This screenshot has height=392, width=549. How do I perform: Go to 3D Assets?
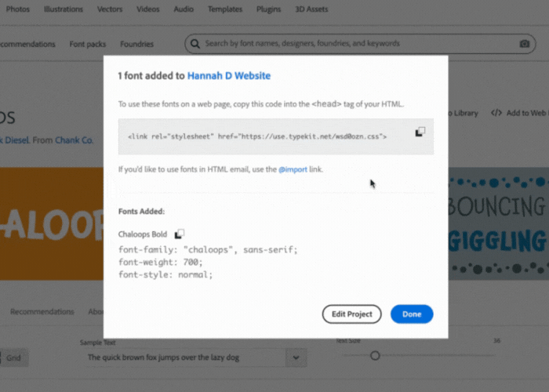click(x=311, y=9)
